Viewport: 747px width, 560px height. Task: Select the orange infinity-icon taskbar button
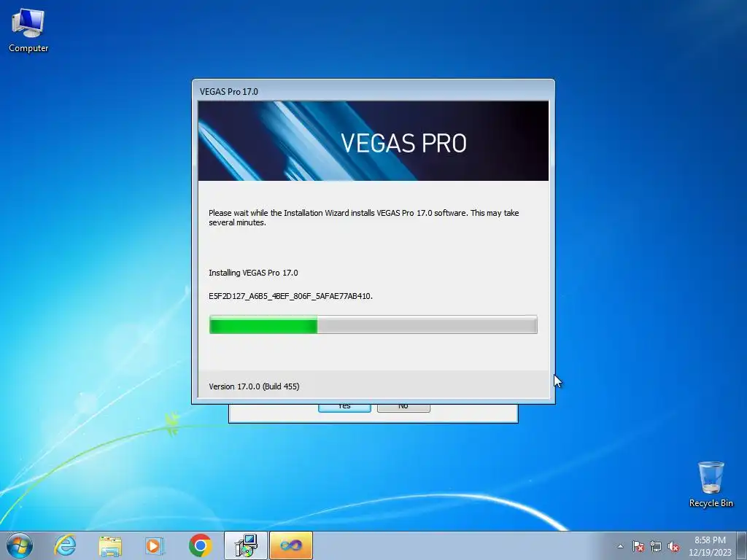(291, 545)
